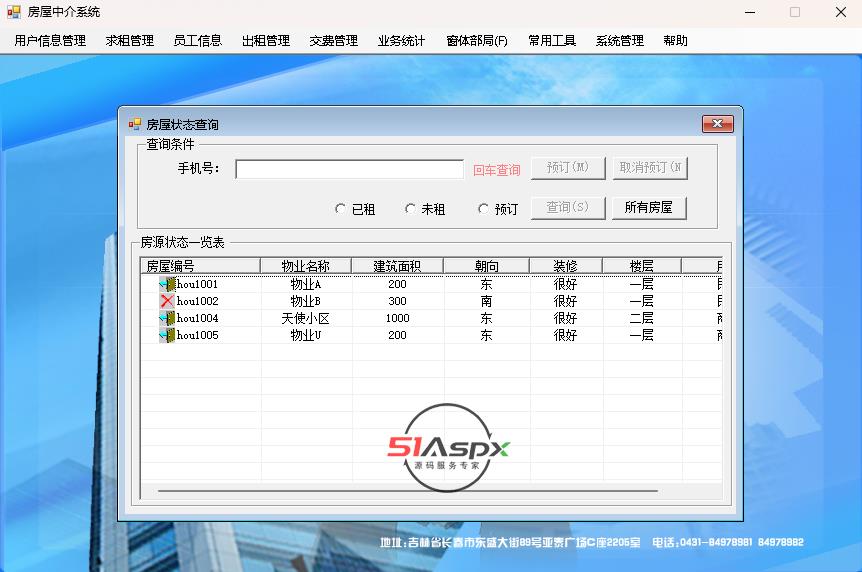Select the hou1002 row text
The height and width of the screenshot is (572, 862).
197,301
